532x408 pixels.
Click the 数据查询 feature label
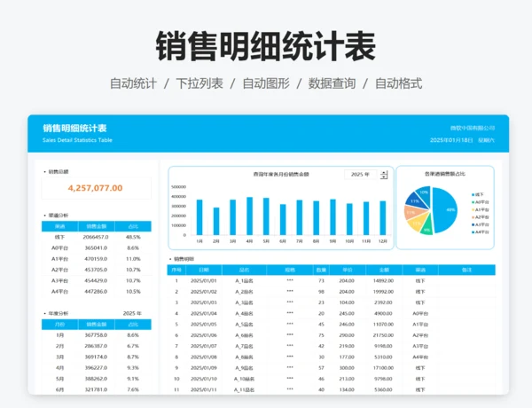332,83
